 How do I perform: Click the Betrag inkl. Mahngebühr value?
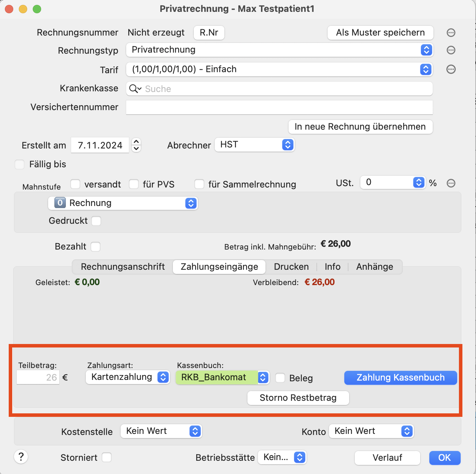tap(336, 244)
